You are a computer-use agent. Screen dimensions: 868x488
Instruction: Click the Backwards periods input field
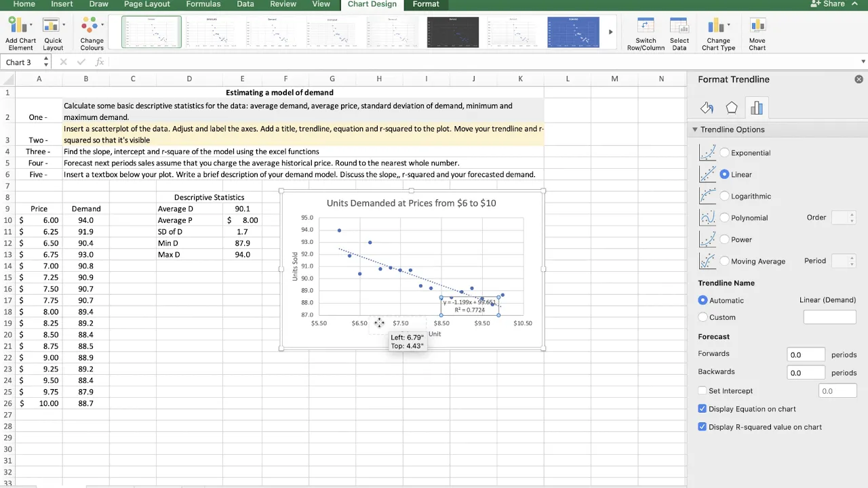pos(806,373)
